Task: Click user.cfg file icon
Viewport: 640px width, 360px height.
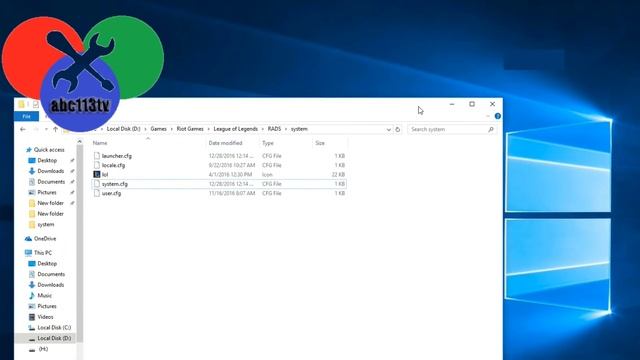Action: (x=97, y=193)
